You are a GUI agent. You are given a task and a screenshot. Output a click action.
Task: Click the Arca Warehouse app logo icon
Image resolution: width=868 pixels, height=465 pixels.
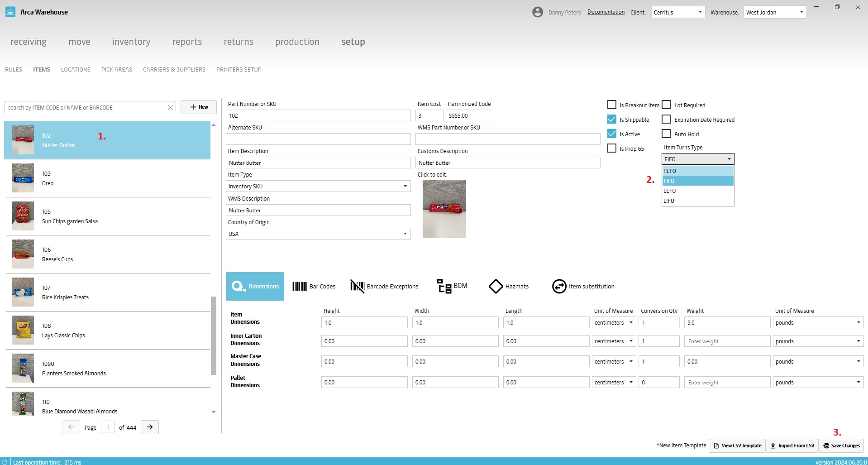click(x=10, y=12)
